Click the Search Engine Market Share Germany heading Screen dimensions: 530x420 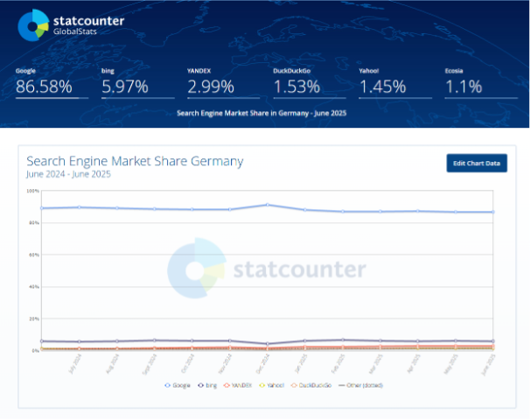(135, 161)
